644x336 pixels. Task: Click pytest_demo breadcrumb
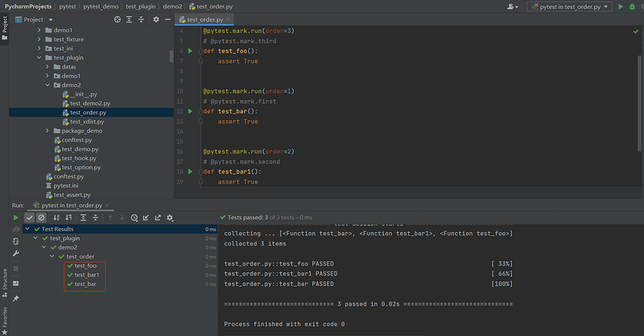(x=101, y=6)
